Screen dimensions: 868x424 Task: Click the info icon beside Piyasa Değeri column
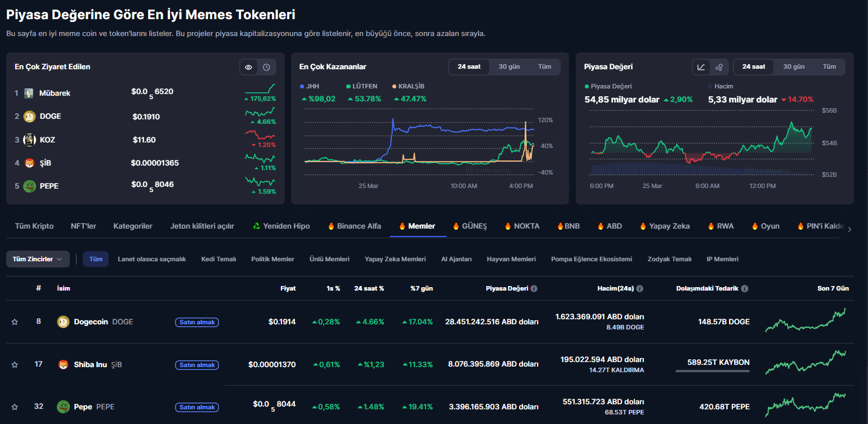click(534, 288)
